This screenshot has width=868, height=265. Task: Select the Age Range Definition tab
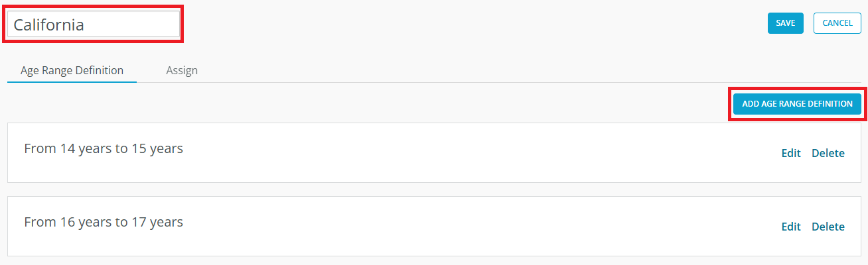pyautogui.click(x=72, y=70)
